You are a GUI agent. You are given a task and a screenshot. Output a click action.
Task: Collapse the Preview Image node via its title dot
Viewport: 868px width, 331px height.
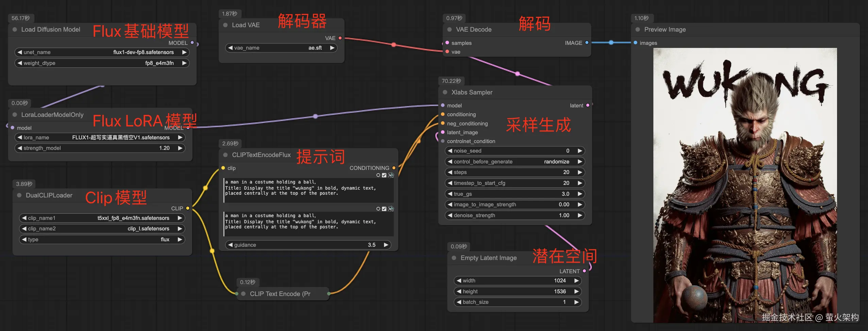(637, 30)
